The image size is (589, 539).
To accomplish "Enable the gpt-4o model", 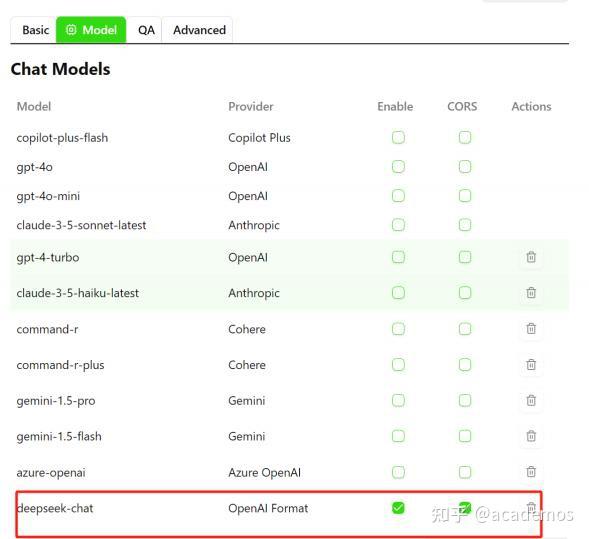I will click(x=398, y=167).
